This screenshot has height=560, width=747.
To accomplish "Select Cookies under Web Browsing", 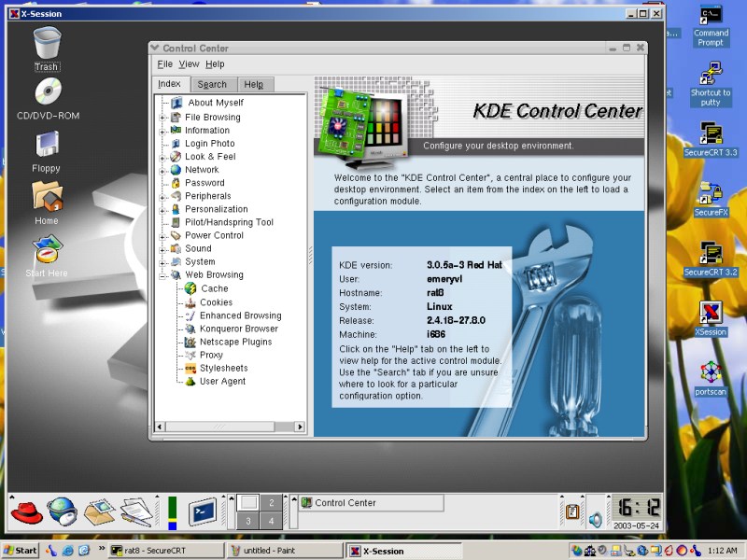I will (x=216, y=302).
